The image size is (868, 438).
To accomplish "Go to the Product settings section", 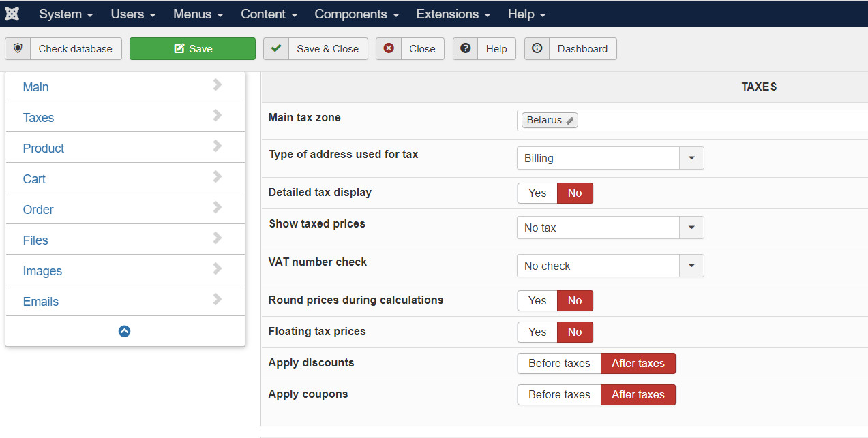I will coord(44,148).
